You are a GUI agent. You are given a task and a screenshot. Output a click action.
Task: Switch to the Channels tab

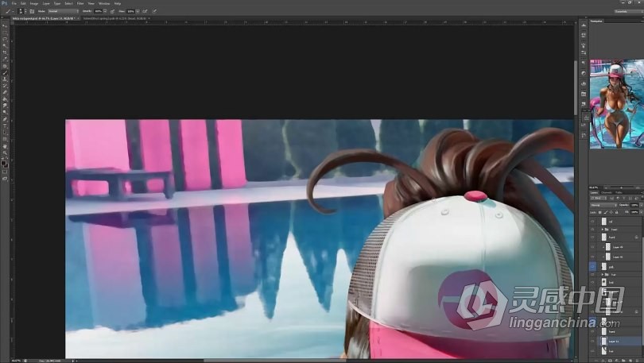pyautogui.click(x=607, y=192)
